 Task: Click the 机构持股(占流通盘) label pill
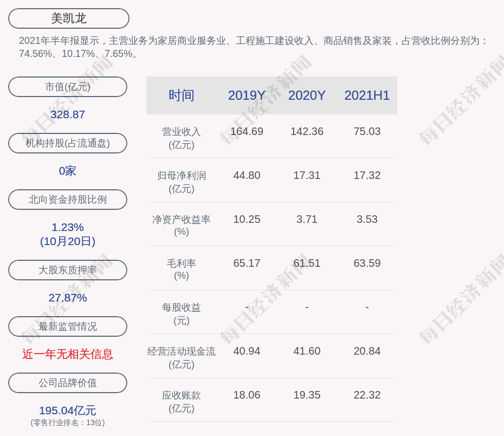point(68,143)
